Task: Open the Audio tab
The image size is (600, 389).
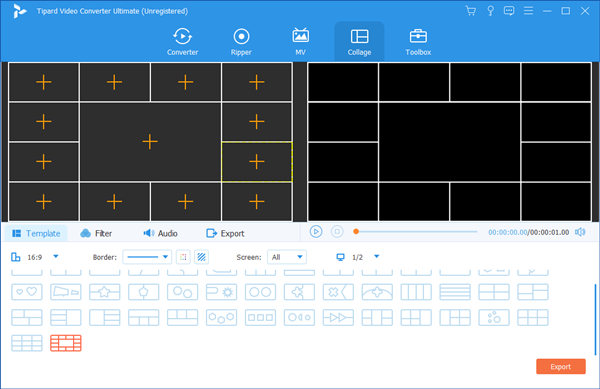Action: [x=160, y=233]
